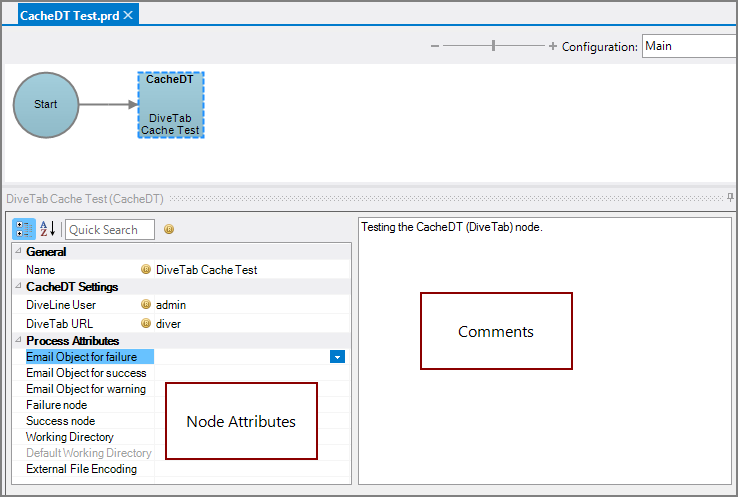Click the macro icon next to Name value
This screenshot has height=497, width=738.
146,270
